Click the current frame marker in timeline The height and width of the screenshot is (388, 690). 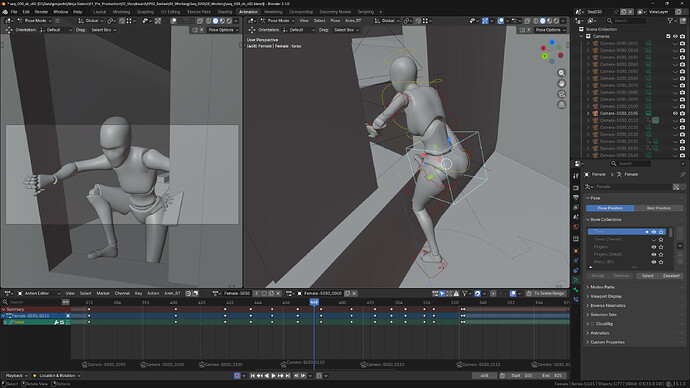click(x=314, y=302)
